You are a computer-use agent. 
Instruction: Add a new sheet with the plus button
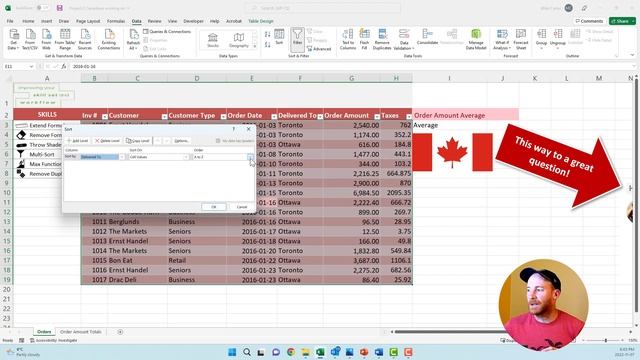tap(120, 332)
